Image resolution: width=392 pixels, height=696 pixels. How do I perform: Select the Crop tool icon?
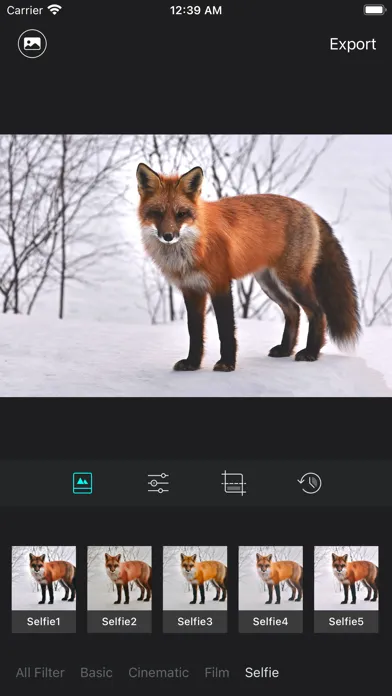pos(234,483)
